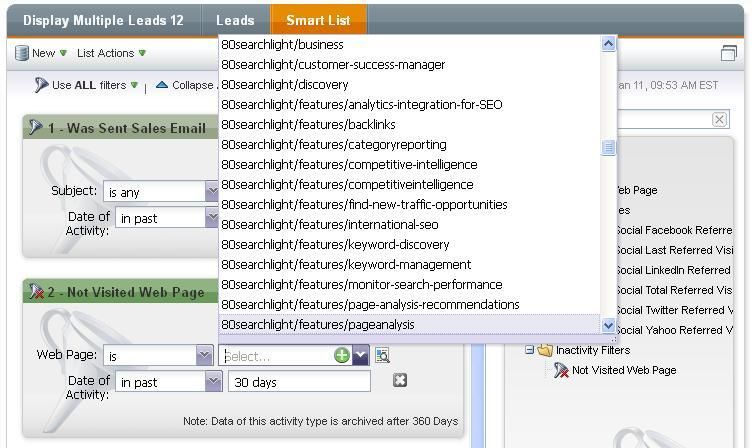Open the Web Page value dropdown arrow
This screenshot has width=752, height=448.
point(360,355)
